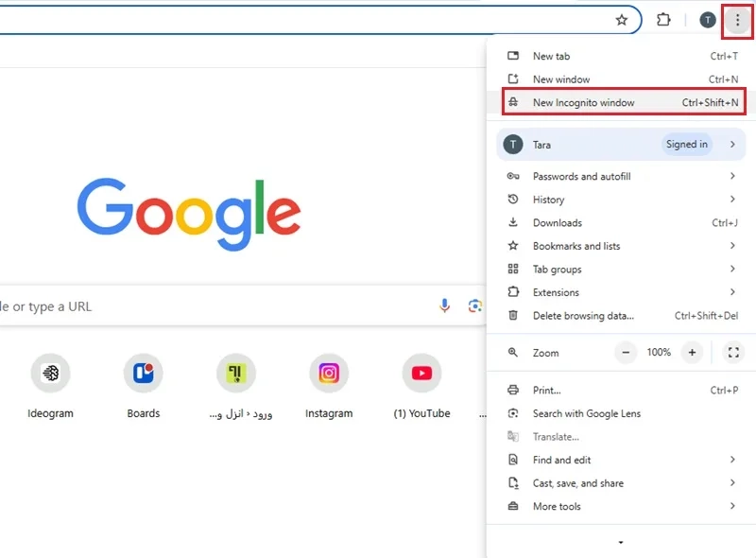Expand the History submenu chevron
This screenshot has width=756, height=558.
click(735, 200)
